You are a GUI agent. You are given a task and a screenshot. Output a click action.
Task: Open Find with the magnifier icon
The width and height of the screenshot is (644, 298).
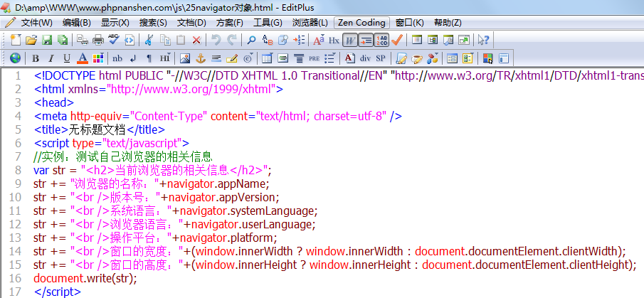coord(251,40)
